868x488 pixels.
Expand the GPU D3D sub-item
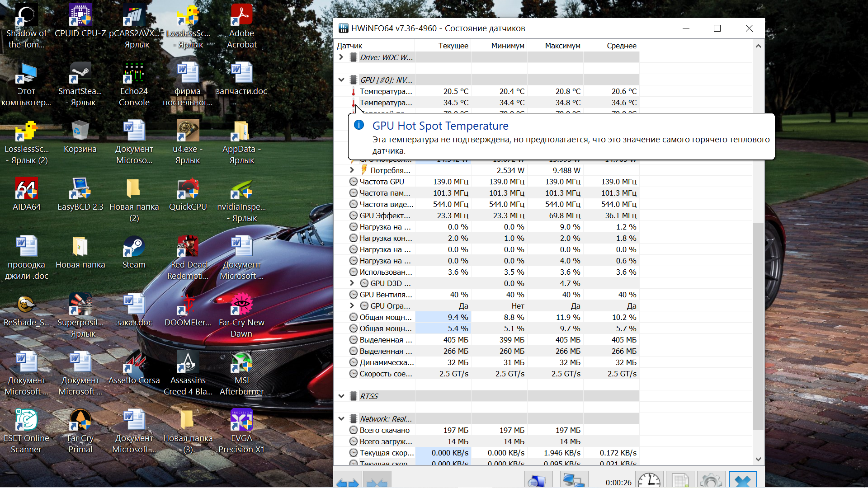tap(352, 283)
